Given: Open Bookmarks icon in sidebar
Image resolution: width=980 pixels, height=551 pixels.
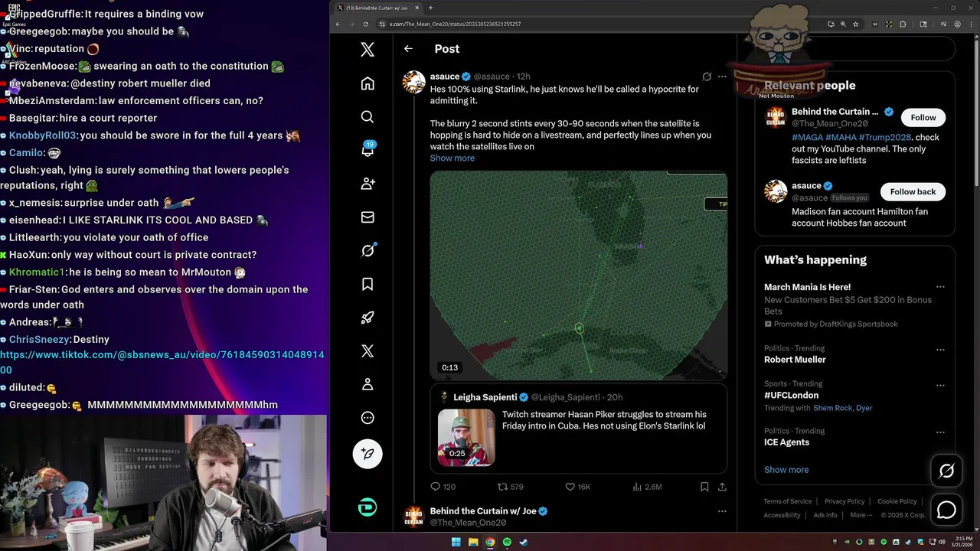Looking at the screenshot, I should [367, 284].
